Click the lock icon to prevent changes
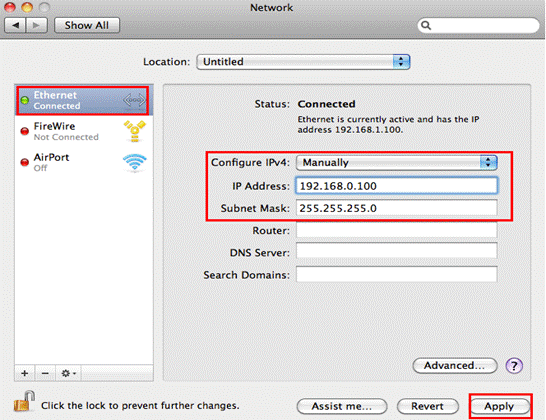The width and height of the screenshot is (546, 420). (x=24, y=401)
